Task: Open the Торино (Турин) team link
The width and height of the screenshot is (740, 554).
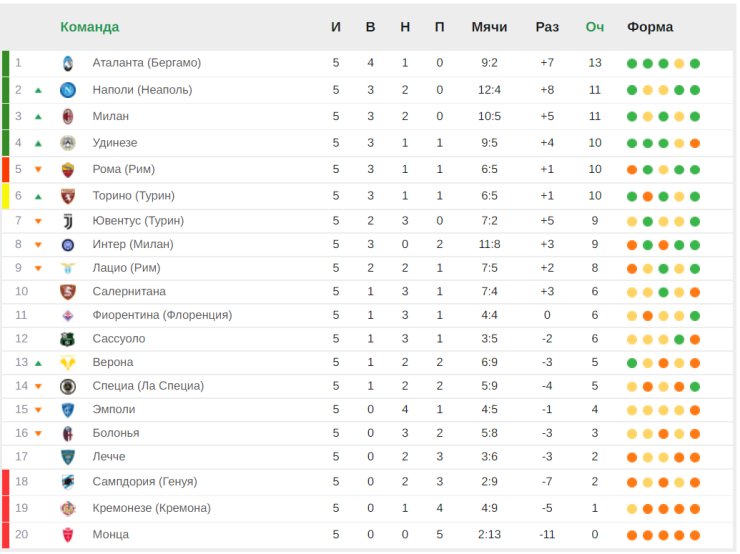Action: click(134, 195)
